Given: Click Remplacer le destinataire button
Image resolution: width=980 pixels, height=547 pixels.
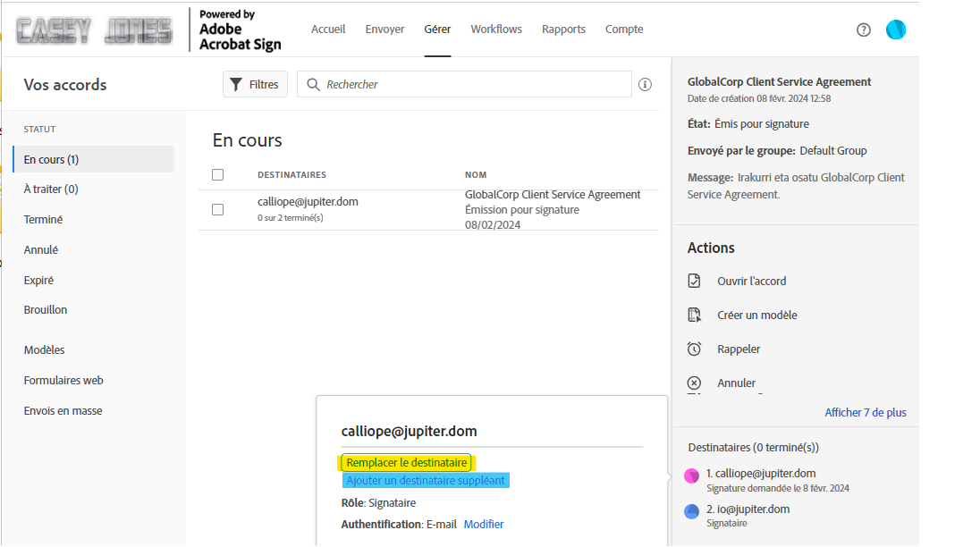Looking at the screenshot, I should (x=405, y=462).
